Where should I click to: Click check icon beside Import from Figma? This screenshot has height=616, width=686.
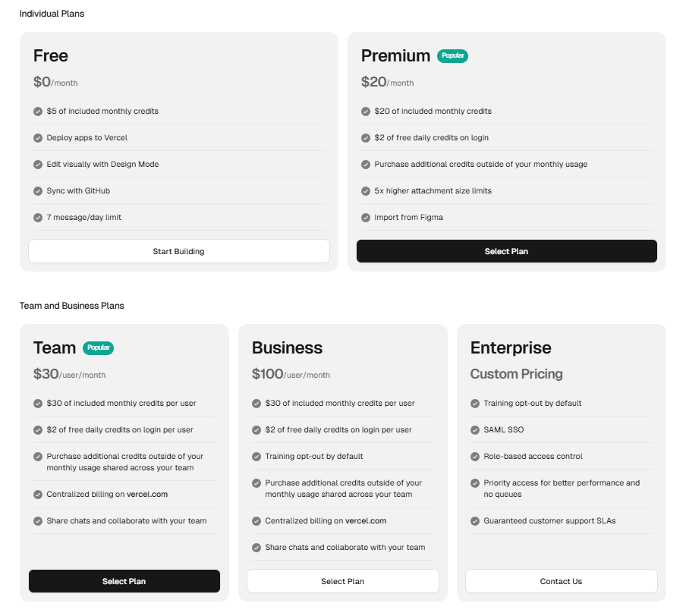pyautogui.click(x=366, y=217)
